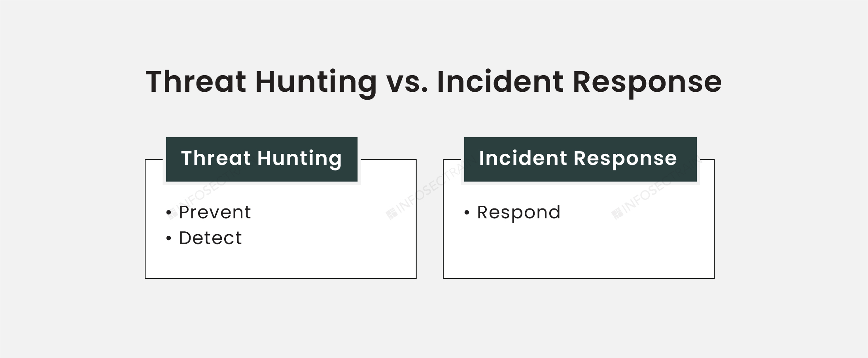Click "Threat" in the dark green header
The image size is (868, 358).
pos(216,158)
